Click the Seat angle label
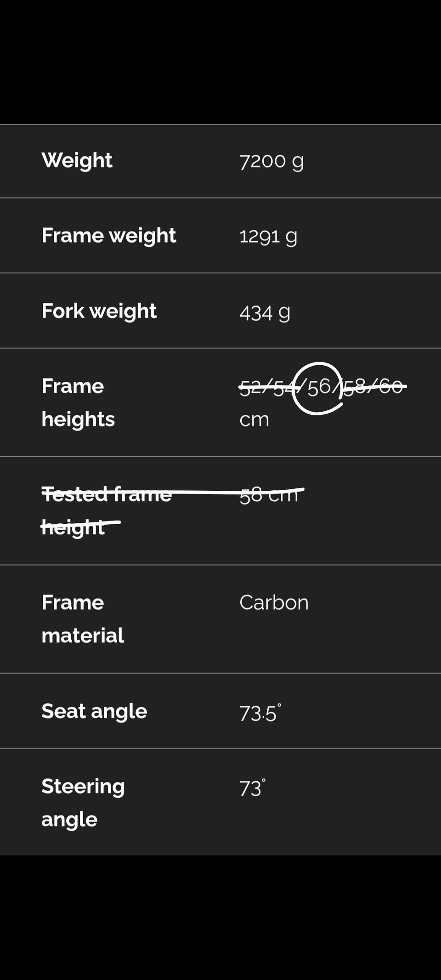441x980 pixels. click(x=94, y=711)
